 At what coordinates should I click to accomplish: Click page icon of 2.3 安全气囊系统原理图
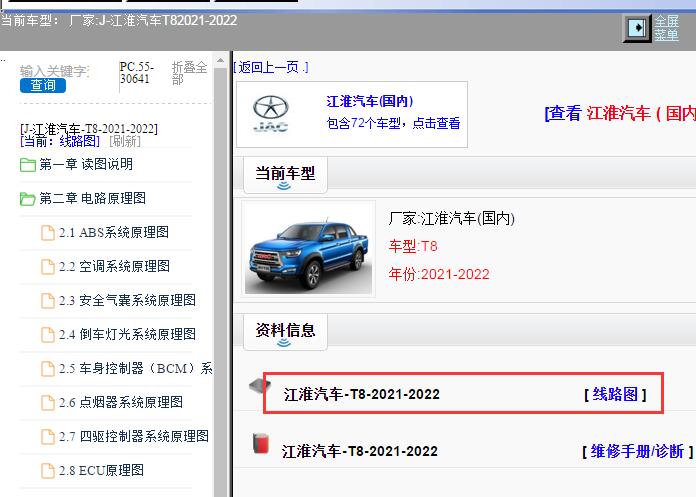click(47, 300)
